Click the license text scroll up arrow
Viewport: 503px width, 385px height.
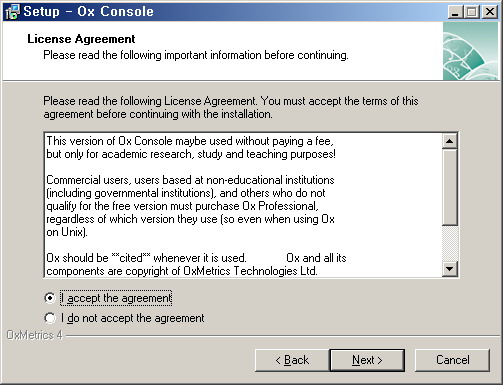[x=449, y=141]
